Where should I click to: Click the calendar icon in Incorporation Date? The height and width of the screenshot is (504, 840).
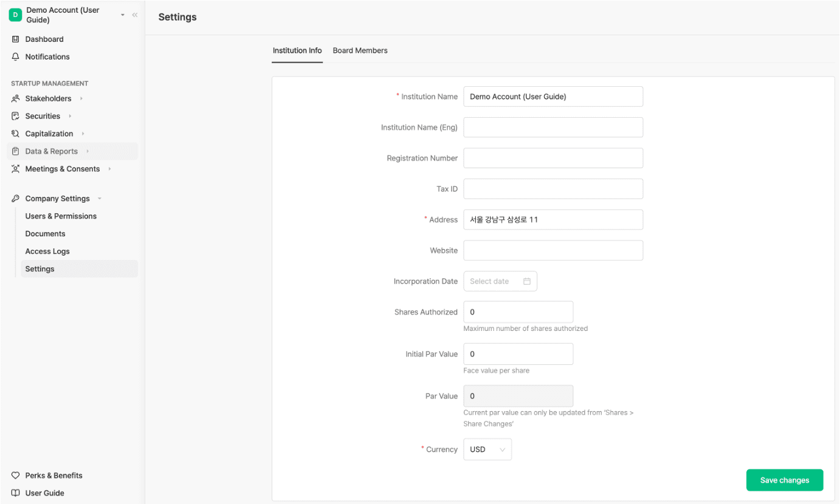tap(526, 281)
